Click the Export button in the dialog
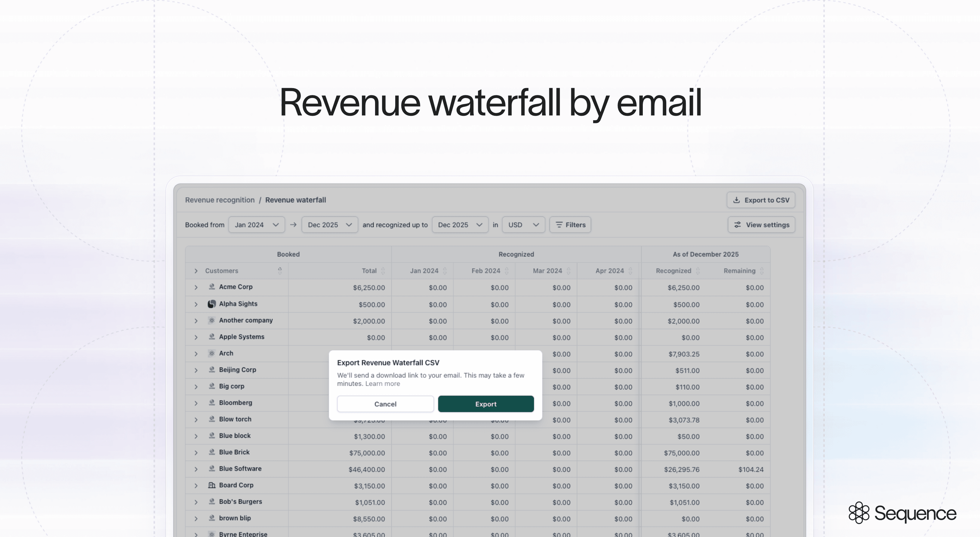Image resolution: width=980 pixels, height=537 pixels. coord(486,404)
